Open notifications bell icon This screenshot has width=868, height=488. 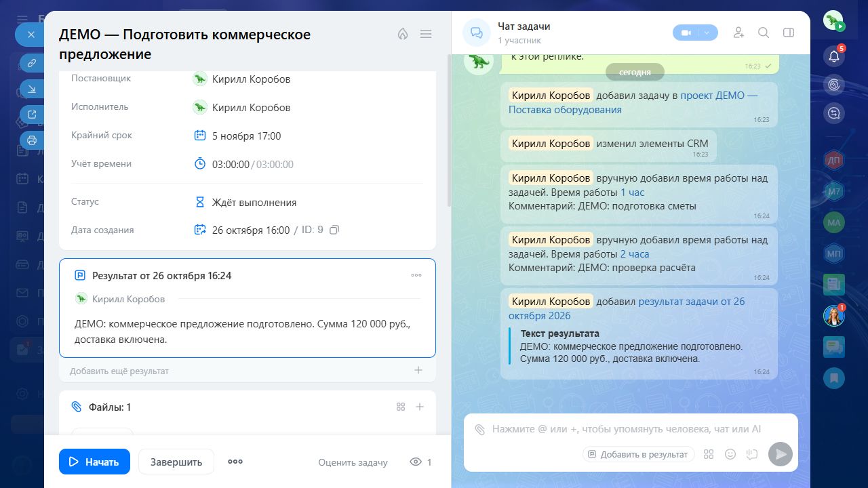click(x=834, y=56)
